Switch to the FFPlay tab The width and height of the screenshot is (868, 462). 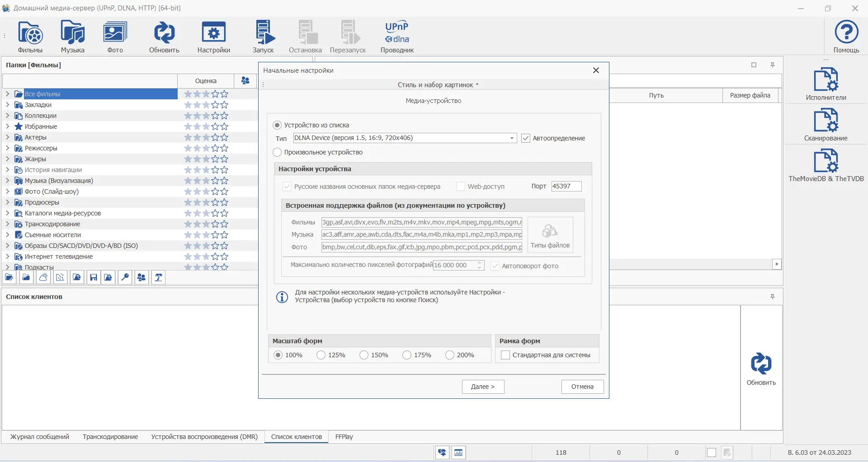[344, 437]
